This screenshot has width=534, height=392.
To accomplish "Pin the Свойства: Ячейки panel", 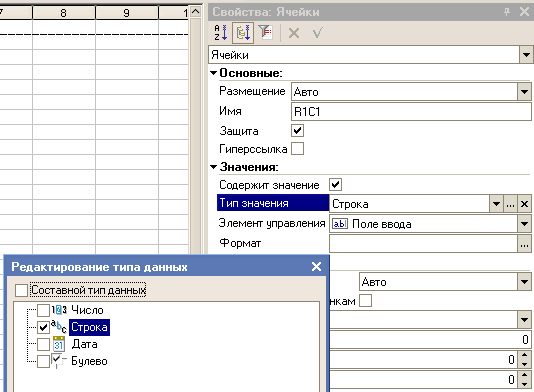I will pyautogui.click(x=507, y=12).
